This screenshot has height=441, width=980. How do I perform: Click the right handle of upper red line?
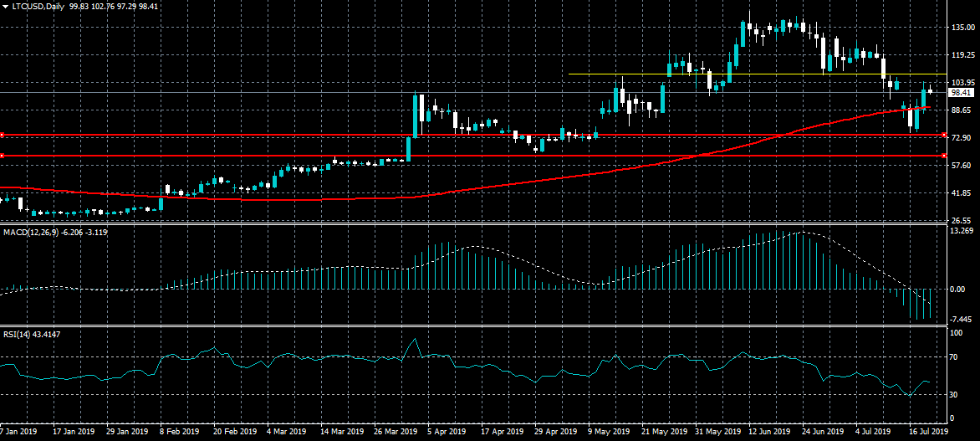[943, 135]
